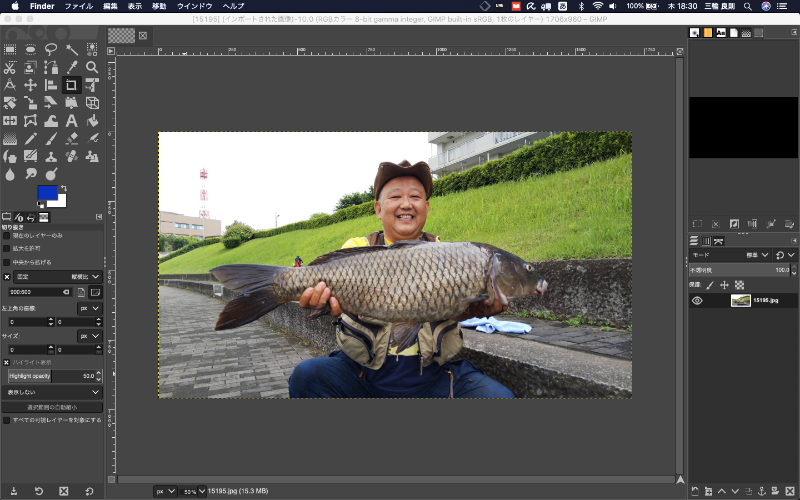800x500 pixels.
Task: Expand the 表示しない guides dropdown
Action: click(53, 392)
